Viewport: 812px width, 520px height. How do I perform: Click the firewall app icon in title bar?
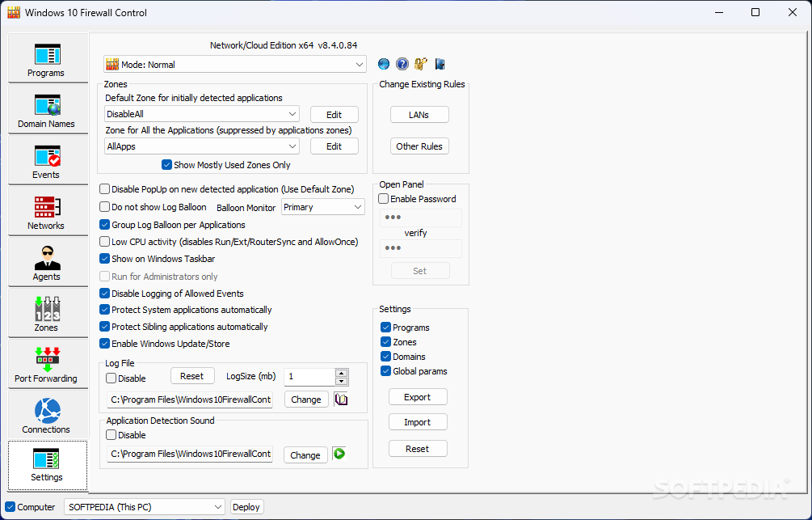click(x=14, y=12)
